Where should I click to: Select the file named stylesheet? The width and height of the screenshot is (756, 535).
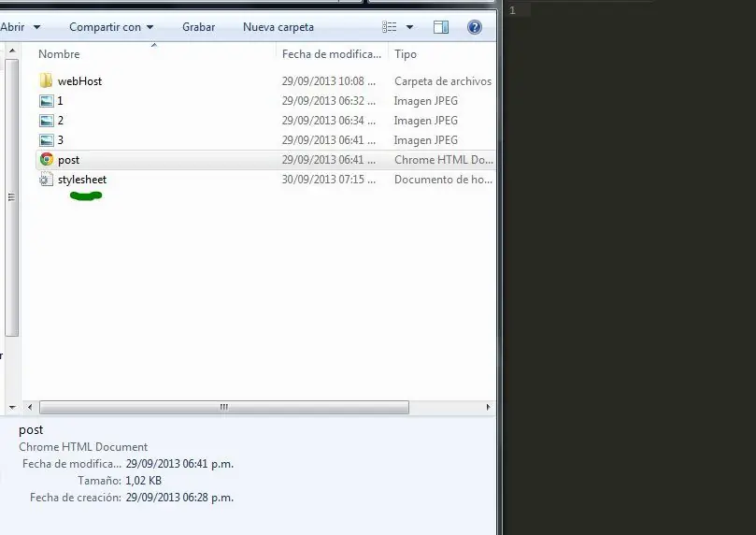[82, 180]
